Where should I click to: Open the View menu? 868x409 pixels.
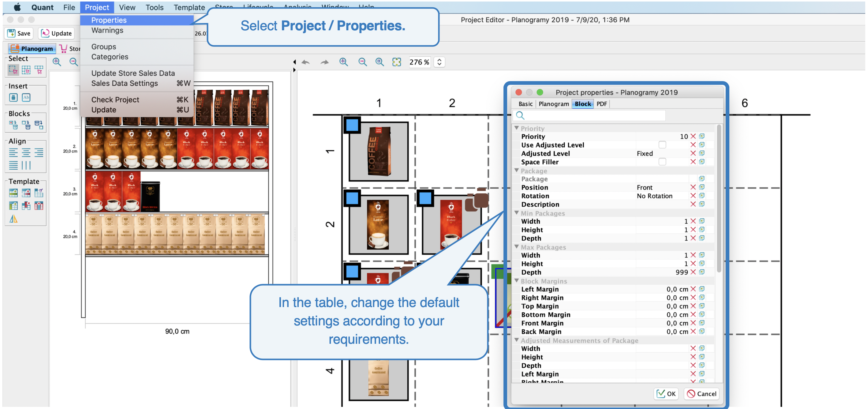click(x=127, y=7)
